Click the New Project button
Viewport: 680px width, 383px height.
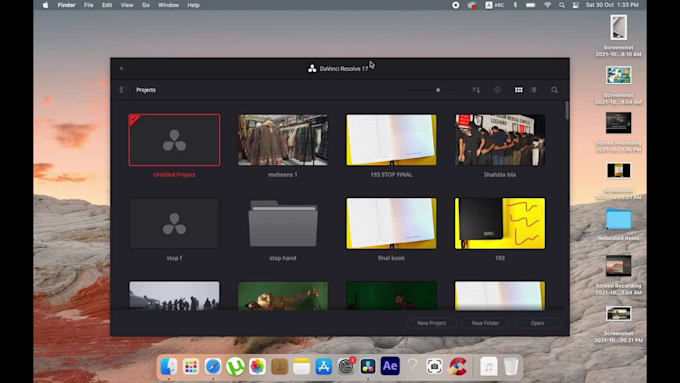pos(432,323)
